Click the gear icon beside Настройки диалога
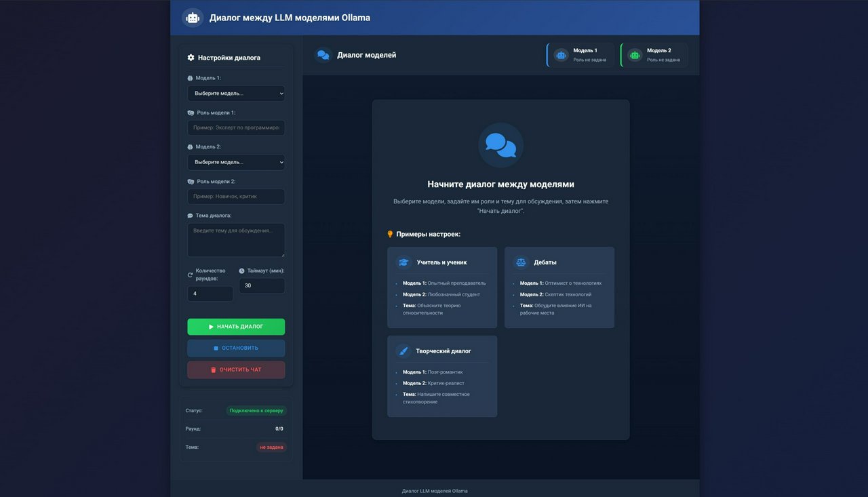This screenshot has height=497, width=868. coord(191,58)
